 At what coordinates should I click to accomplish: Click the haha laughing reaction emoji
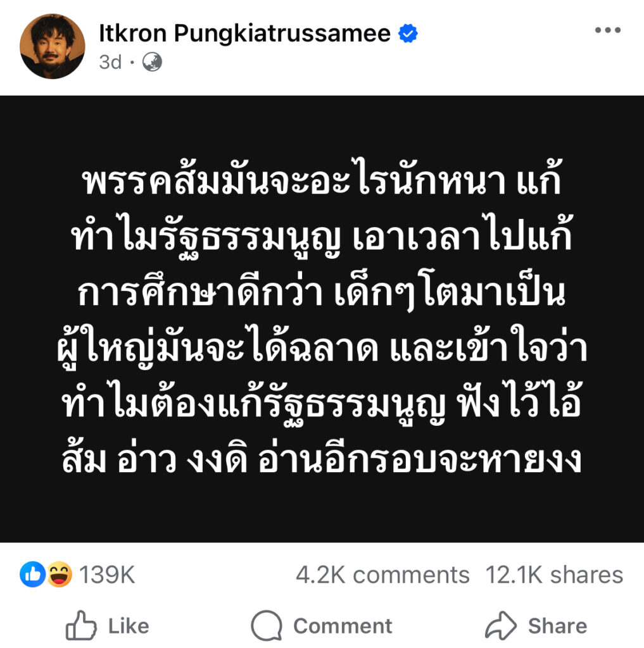[60, 574]
